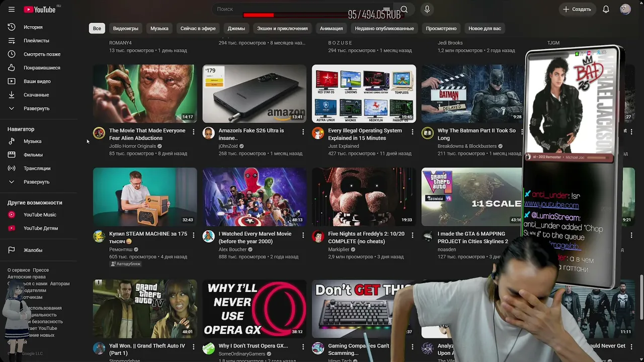The height and width of the screenshot is (362, 644).
Task: Start voice search with the microphone
Action: pyautogui.click(x=427, y=10)
